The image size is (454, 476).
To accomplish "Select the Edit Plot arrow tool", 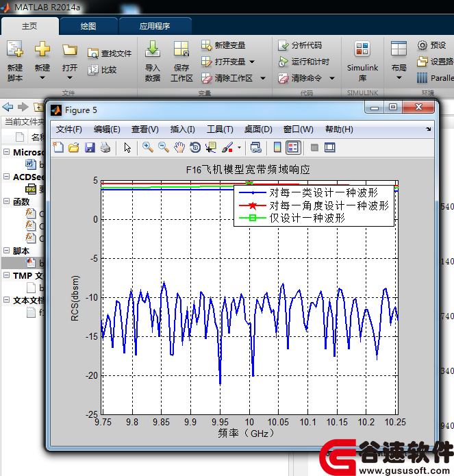I will pyautogui.click(x=127, y=147).
